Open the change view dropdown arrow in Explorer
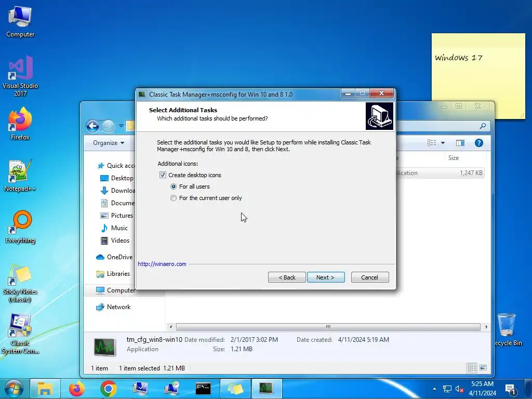This screenshot has height=399, width=532. [x=443, y=143]
